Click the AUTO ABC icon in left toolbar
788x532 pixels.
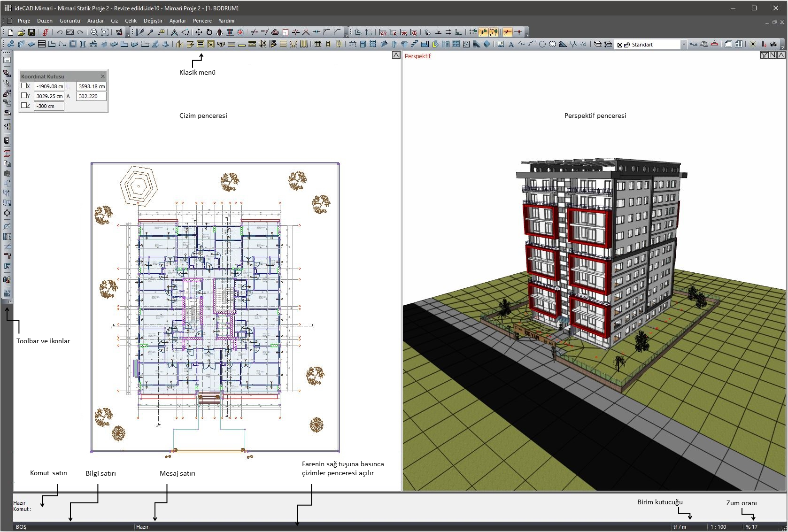[x=7, y=293]
